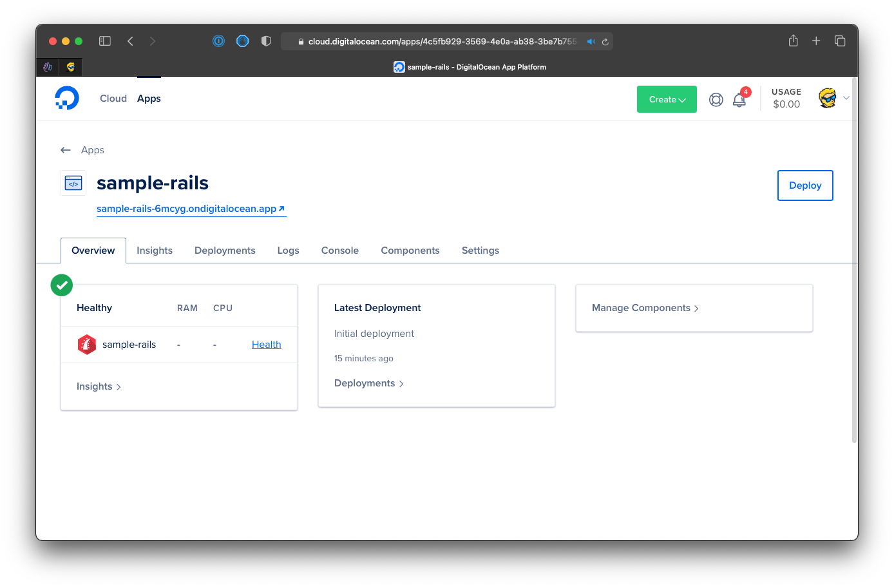Toggle the Safari sidebar icon
The image size is (894, 588).
click(x=105, y=41)
